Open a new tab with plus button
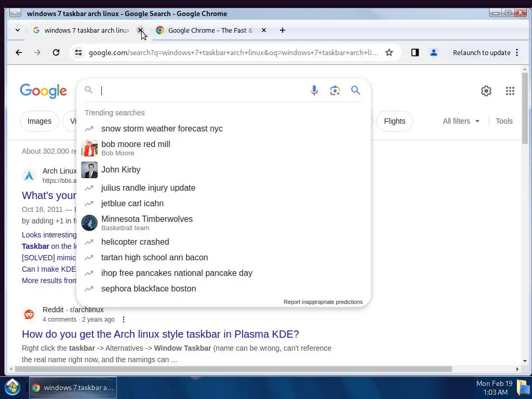The height and width of the screenshot is (399, 532). pos(282,30)
